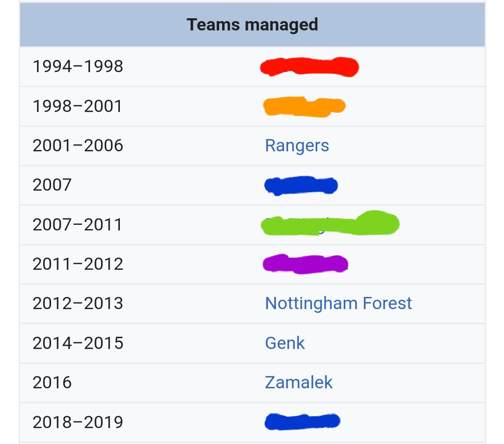The image size is (504, 444).
Task: Select the 2012–2013 years cell
Action: pos(78,304)
